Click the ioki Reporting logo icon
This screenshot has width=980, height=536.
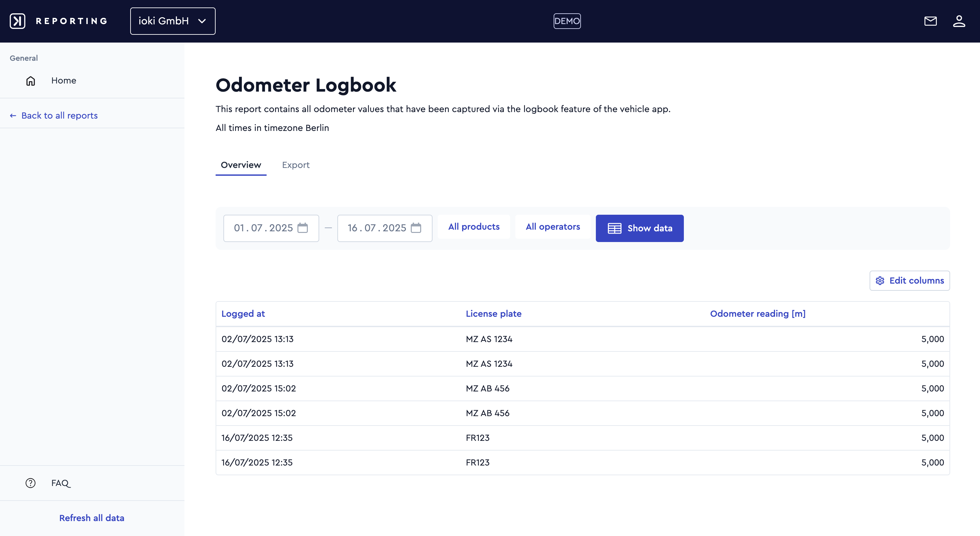coord(18,21)
